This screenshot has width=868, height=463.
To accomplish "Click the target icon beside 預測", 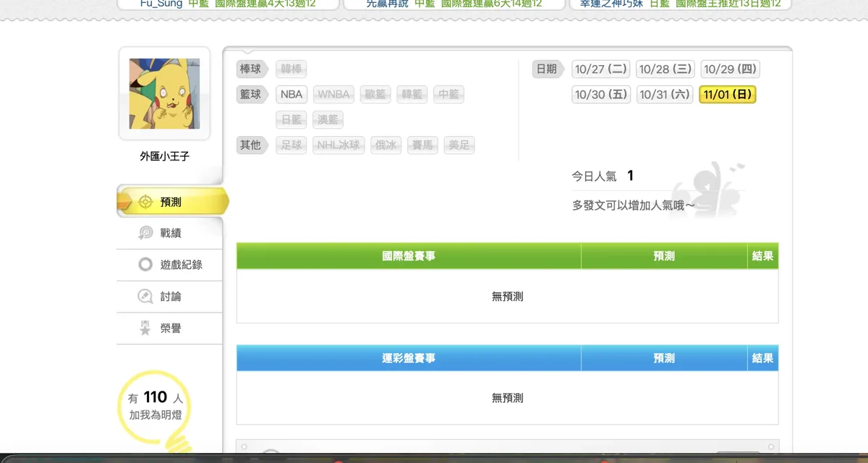I will (145, 202).
